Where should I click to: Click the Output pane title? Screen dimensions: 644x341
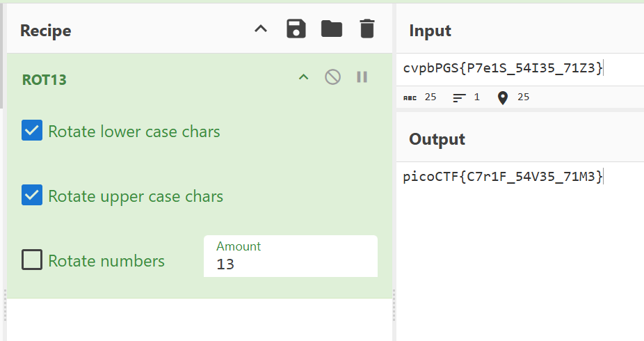pyautogui.click(x=437, y=139)
